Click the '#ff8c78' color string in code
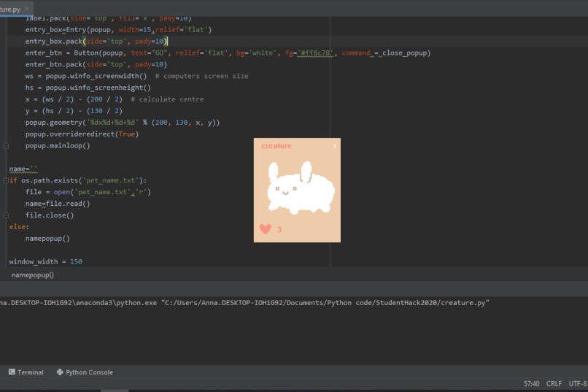This screenshot has height=392, width=588. pos(315,53)
